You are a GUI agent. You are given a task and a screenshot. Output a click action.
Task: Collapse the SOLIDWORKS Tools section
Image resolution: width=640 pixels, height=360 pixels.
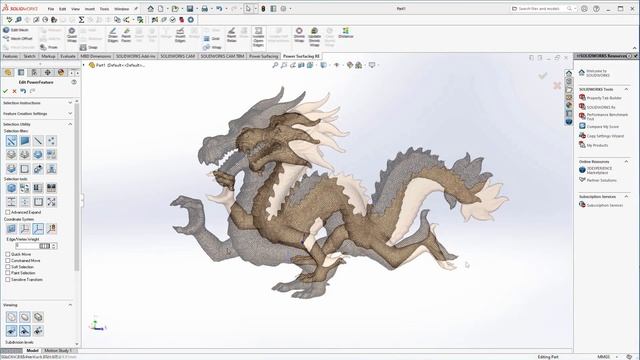click(626, 89)
